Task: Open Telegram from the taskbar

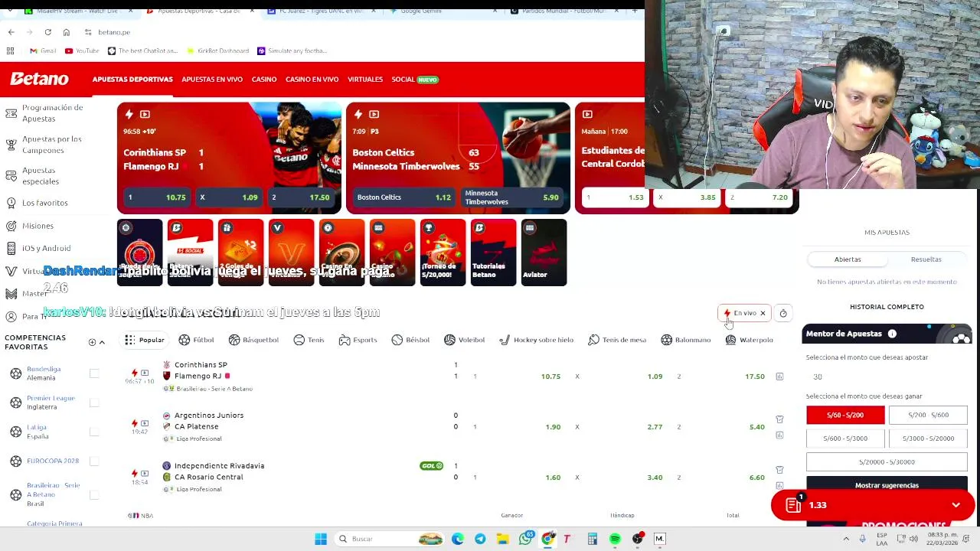Action: tap(480, 539)
